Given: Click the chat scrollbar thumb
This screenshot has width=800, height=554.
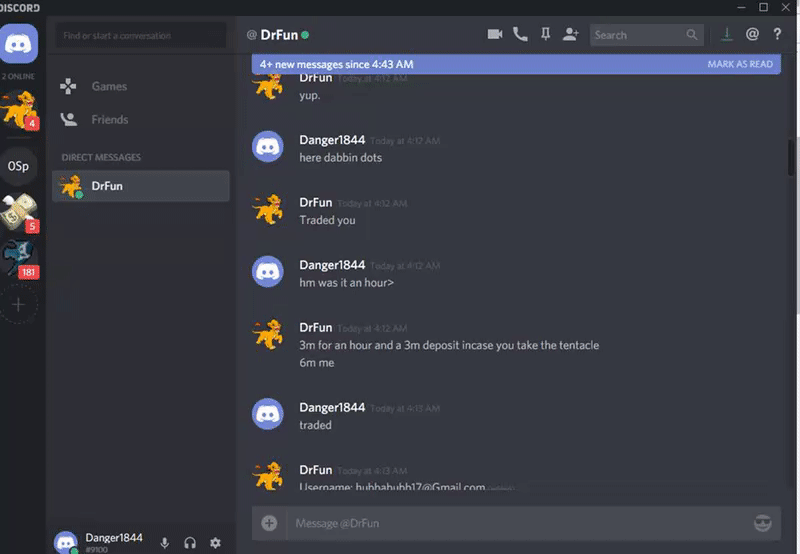Looking at the screenshot, I should tap(791, 156).
